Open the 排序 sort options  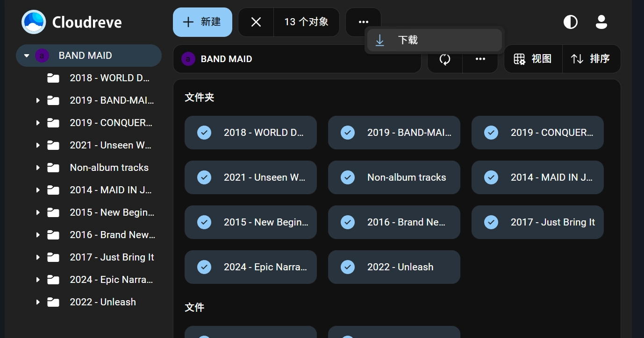(x=591, y=59)
